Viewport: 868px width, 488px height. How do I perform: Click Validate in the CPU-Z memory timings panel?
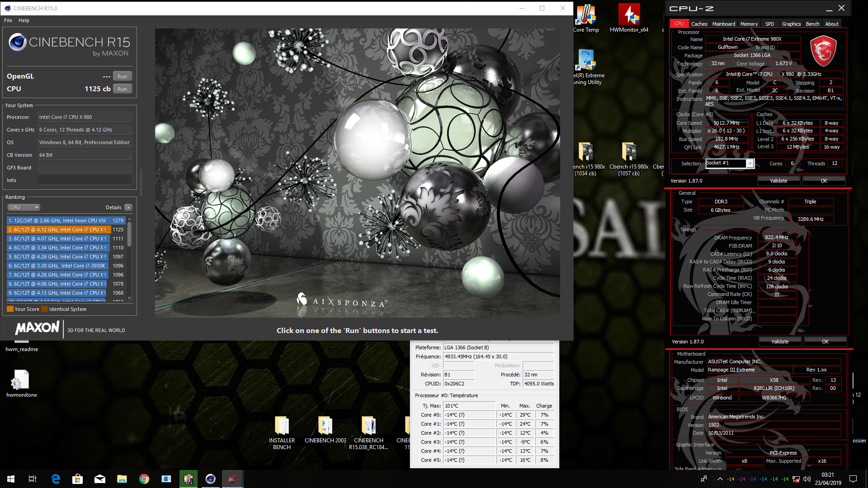point(780,342)
